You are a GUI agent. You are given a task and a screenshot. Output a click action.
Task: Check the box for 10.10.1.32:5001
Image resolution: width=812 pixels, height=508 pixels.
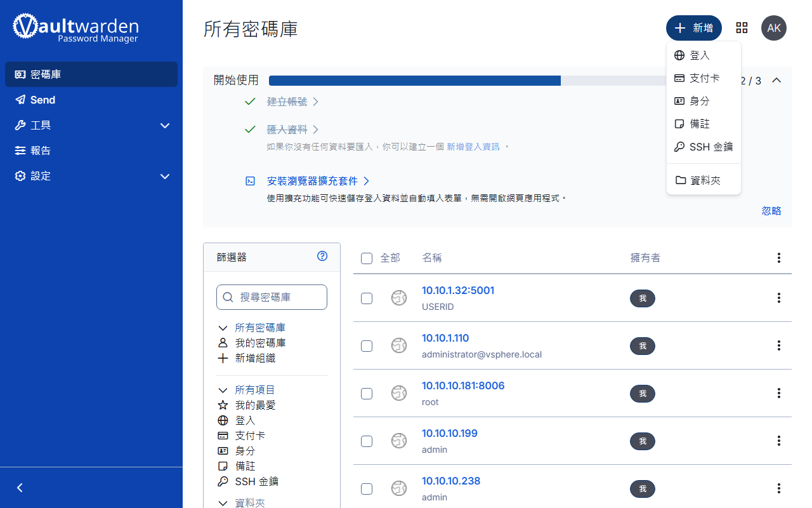[x=367, y=298]
